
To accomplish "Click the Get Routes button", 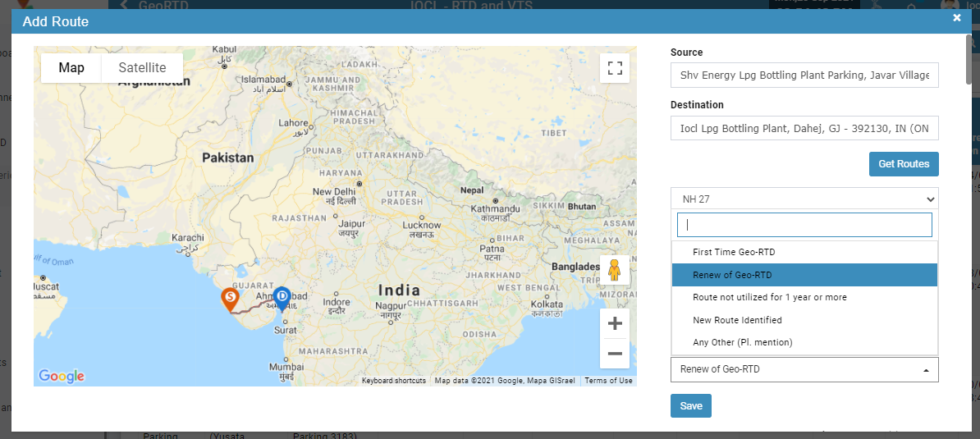I will click(904, 164).
